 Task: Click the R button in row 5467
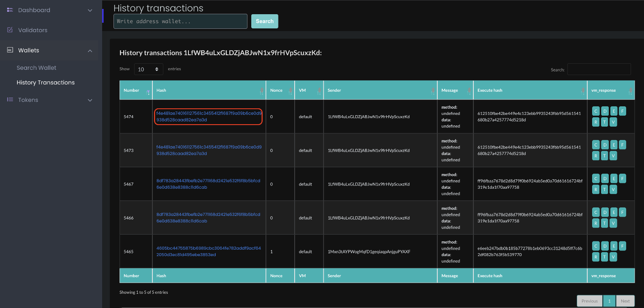[596, 190]
